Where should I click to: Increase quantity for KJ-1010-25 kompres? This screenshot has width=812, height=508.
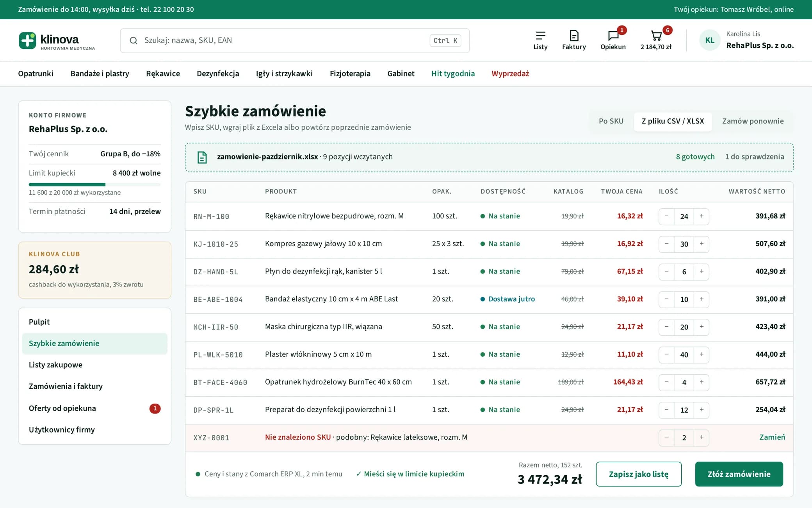point(702,244)
